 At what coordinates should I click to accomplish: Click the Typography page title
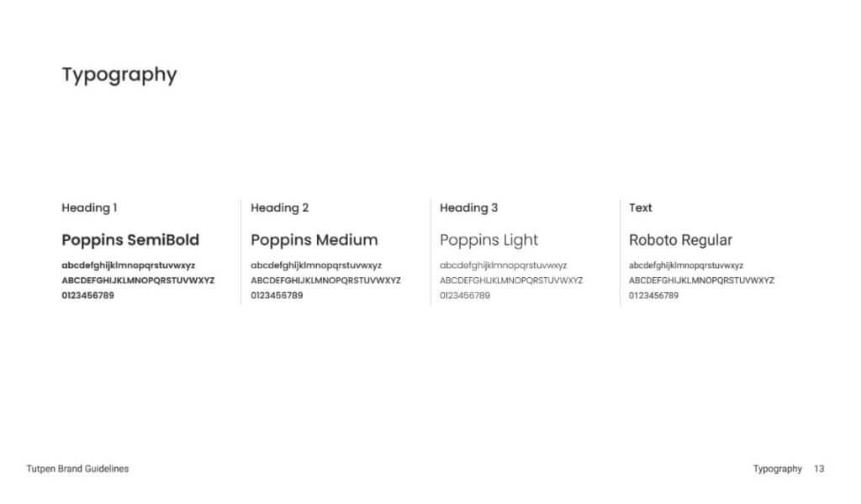pyautogui.click(x=119, y=75)
